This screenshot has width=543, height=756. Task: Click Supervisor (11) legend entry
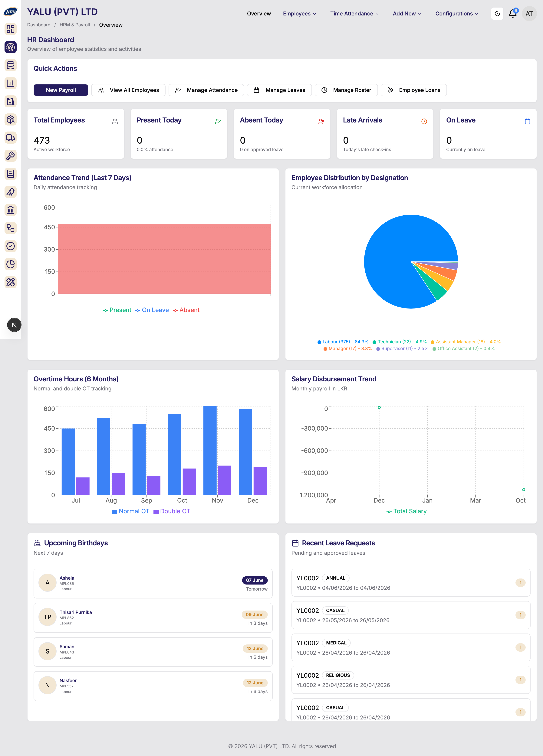click(x=402, y=349)
